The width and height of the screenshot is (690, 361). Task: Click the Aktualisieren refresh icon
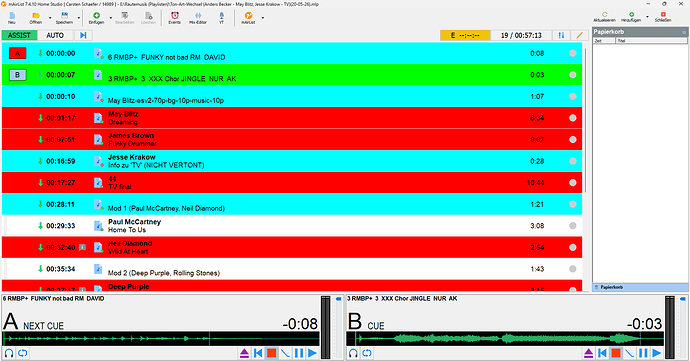[x=604, y=15]
